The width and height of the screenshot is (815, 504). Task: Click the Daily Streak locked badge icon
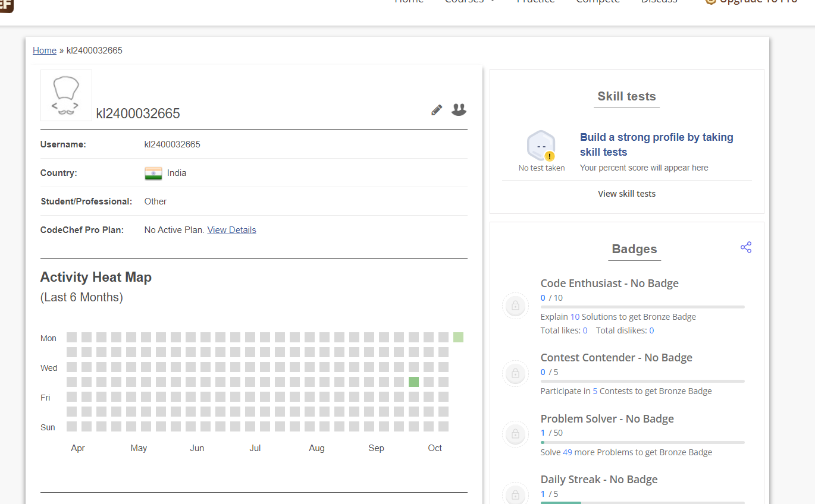[x=515, y=494]
